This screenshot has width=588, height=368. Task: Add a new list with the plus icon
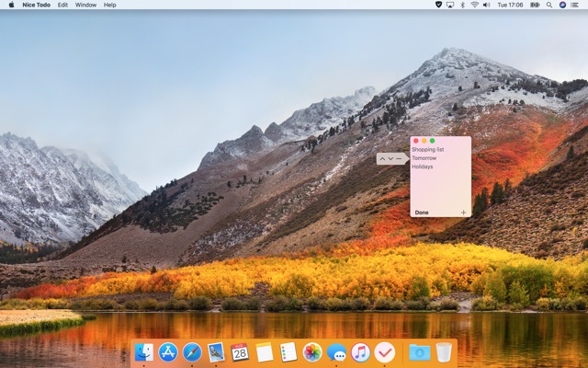point(463,213)
